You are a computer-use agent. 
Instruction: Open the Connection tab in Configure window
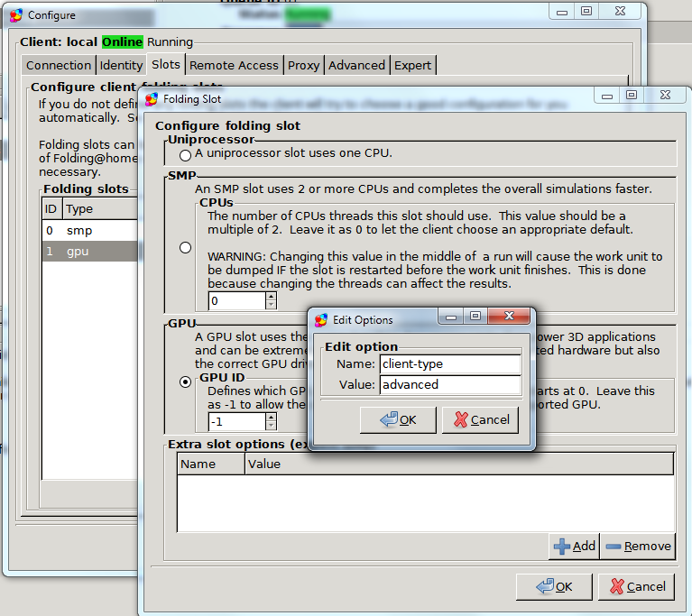tap(59, 65)
